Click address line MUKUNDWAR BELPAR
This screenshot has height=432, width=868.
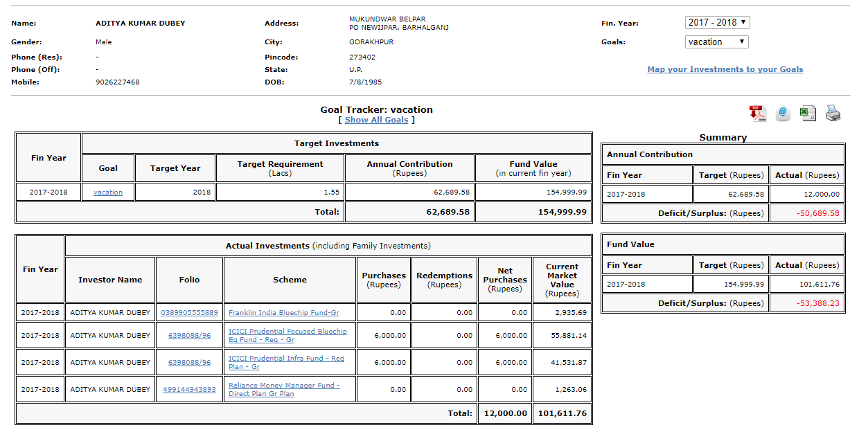[x=387, y=19]
